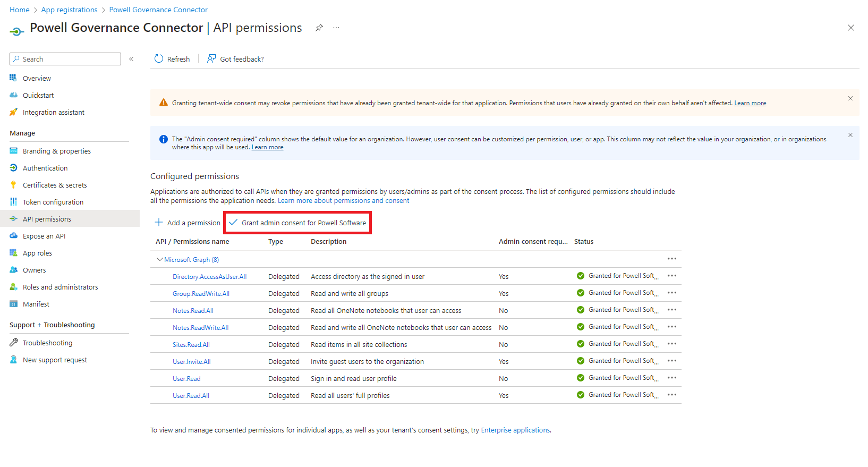Close the API permissions blade
The image size is (868, 467).
pyautogui.click(x=851, y=28)
